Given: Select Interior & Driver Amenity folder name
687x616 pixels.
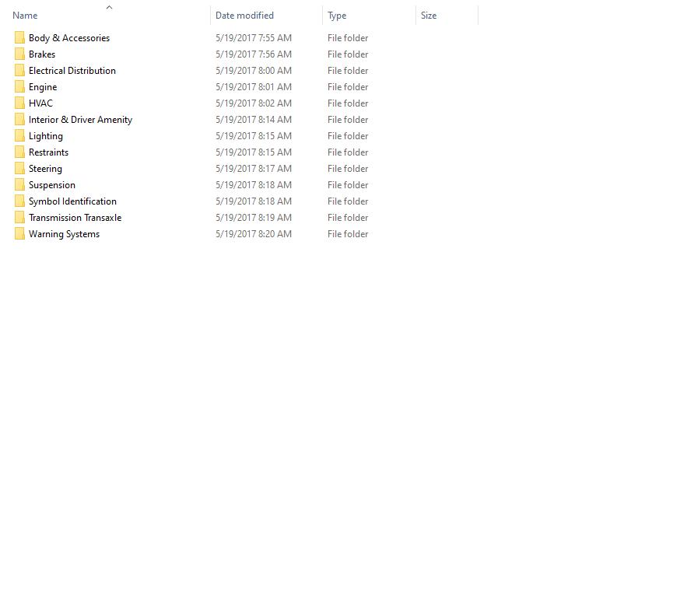Looking at the screenshot, I should tap(81, 120).
